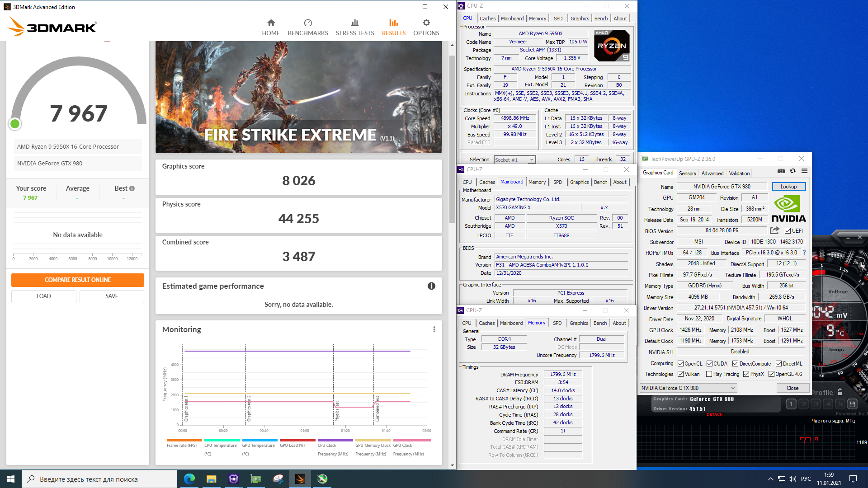Toggle the Vulkan checkbox
The image size is (868, 488).
tap(680, 374)
